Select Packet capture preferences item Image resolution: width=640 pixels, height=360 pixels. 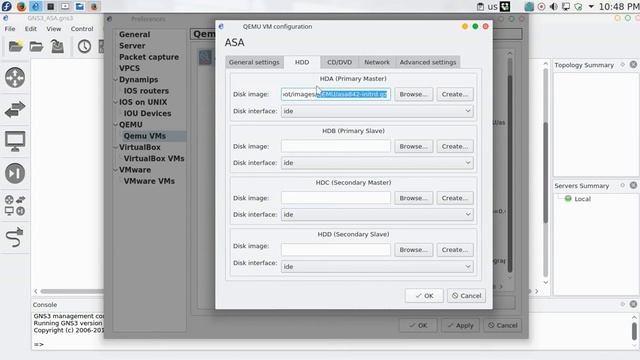tap(149, 57)
